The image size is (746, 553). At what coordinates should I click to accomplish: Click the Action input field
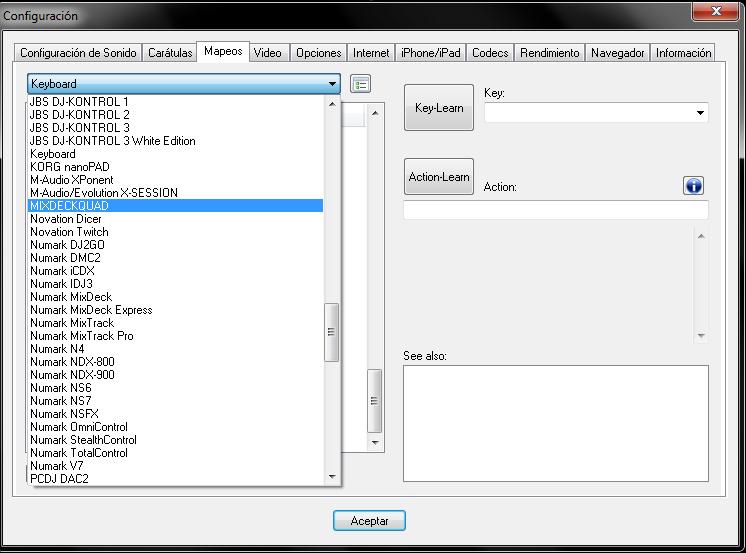coord(556,210)
